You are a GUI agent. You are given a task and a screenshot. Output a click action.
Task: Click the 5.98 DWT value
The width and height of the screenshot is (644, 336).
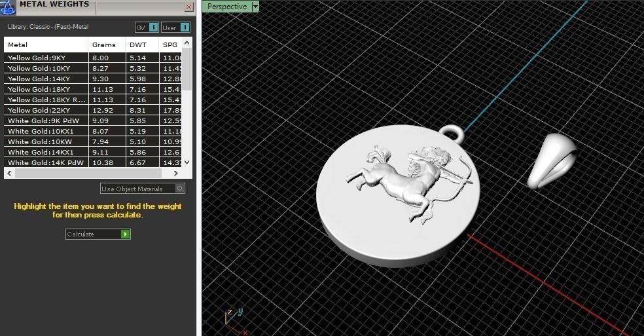coord(137,79)
